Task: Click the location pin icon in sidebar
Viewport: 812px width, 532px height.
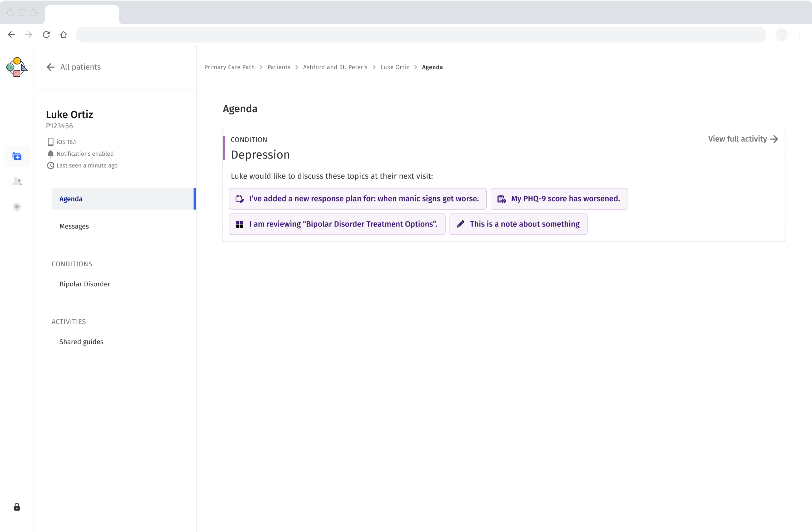Action: click(17, 207)
